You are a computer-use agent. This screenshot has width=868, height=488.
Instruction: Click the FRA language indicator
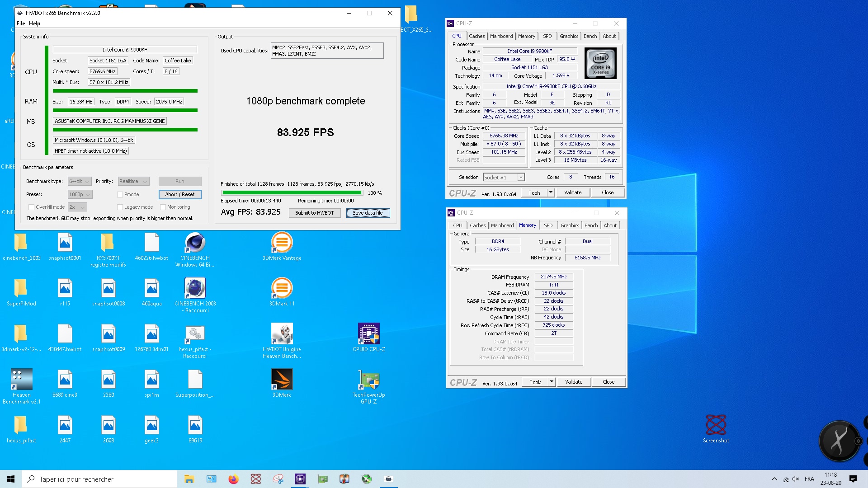click(x=809, y=479)
